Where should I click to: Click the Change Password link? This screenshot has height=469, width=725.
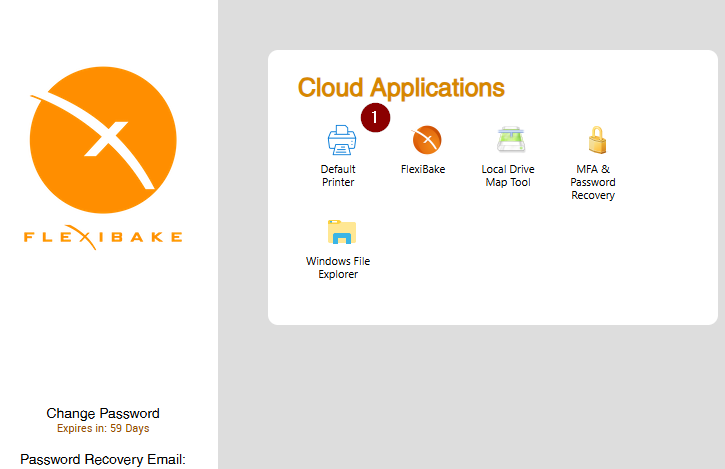103,413
